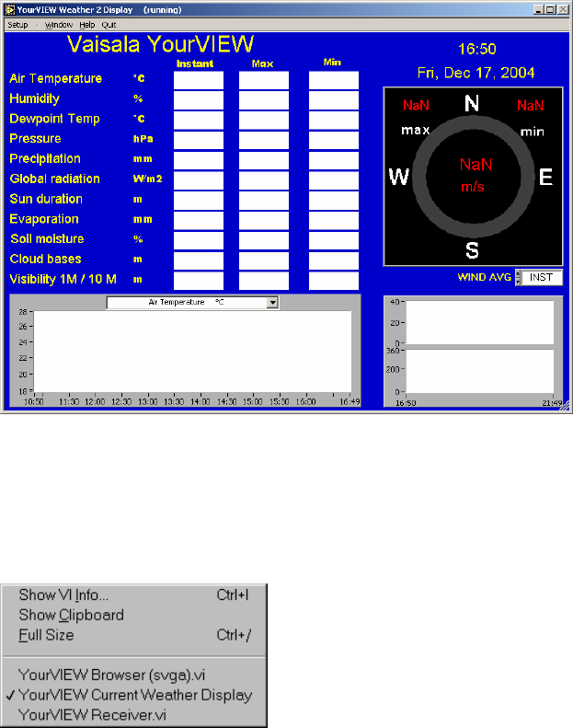Click Evaporation Max value field

tap(264, 221)
